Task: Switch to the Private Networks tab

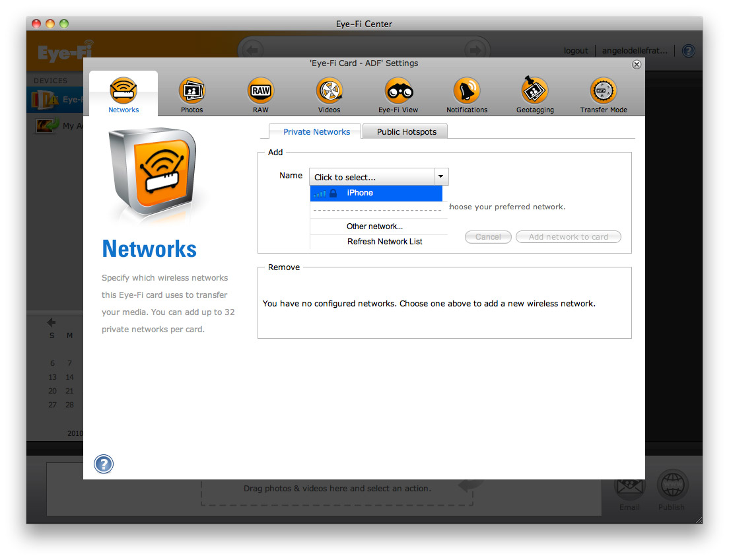Action: pyautogui.click(x=316, y=131)
